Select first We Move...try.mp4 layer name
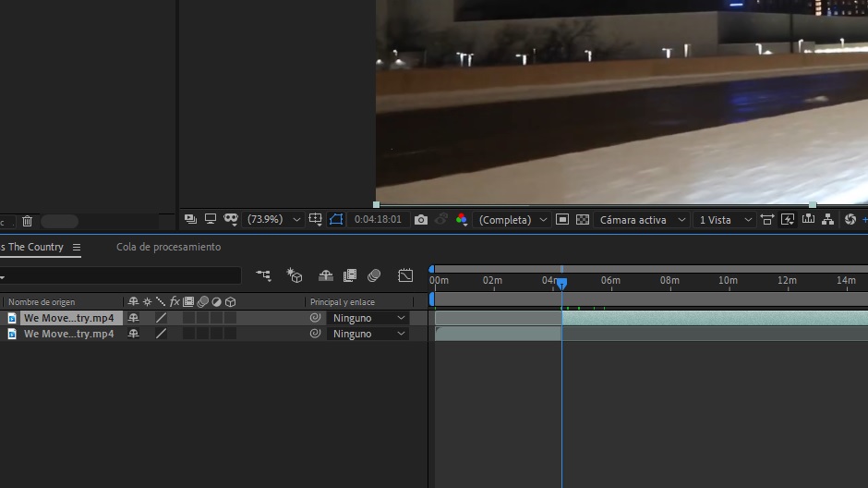Image resolution: width=868 pixels, height=488 pixels. [68, 318]
